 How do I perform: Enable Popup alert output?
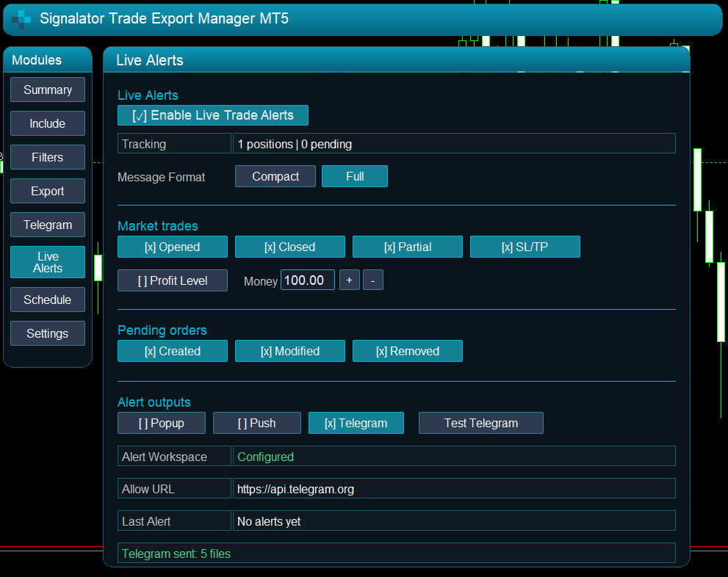161,423
